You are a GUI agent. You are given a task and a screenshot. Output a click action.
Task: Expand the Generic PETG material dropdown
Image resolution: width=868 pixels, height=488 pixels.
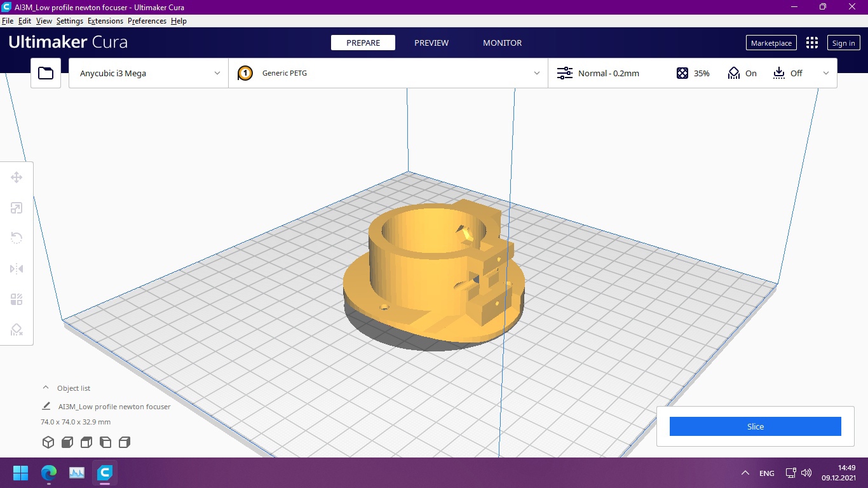pos(388,73)
